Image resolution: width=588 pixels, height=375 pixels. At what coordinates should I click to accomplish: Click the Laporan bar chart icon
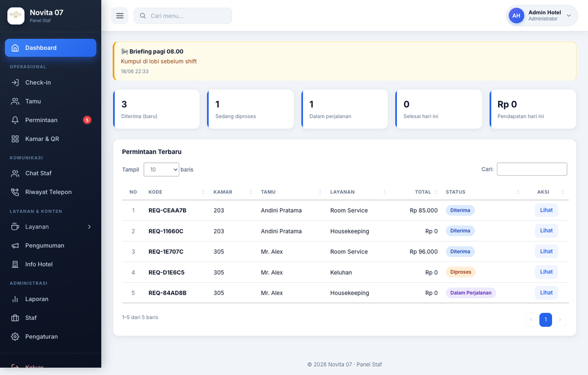click(x=15, y=299)
